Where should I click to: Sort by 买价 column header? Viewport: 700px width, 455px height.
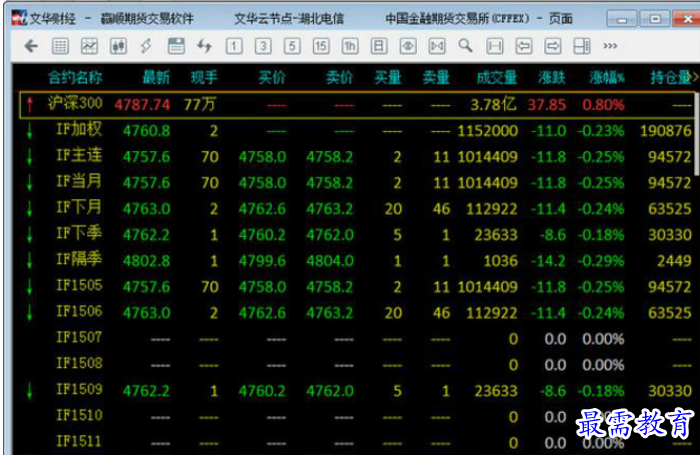(x=272, y=78)
